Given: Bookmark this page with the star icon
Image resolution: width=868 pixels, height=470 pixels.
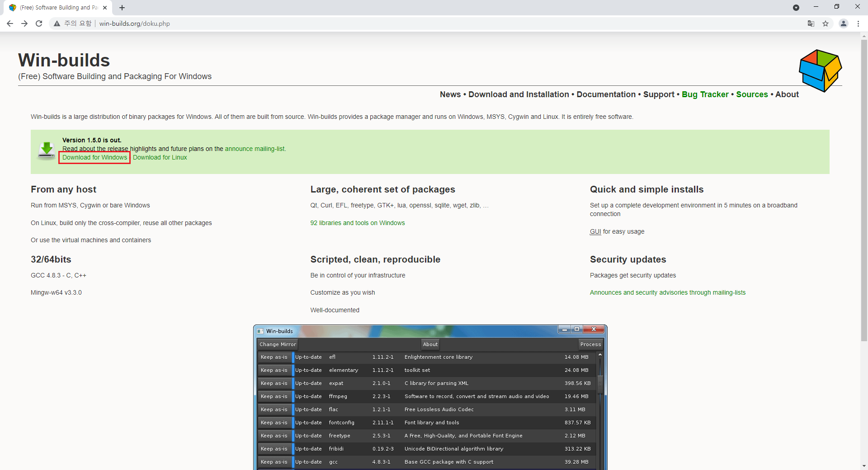Looking at the screenshot, I should [826, 23].
